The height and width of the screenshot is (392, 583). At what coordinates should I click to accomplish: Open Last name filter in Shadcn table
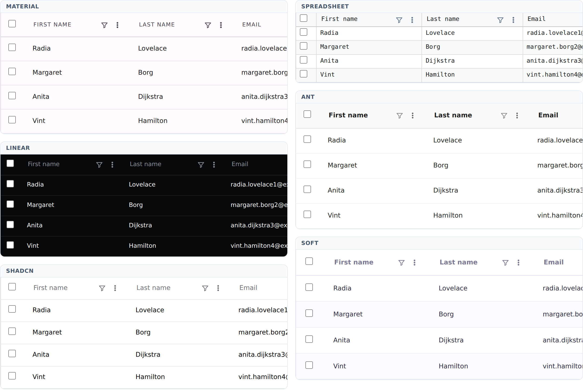(205, 288)
